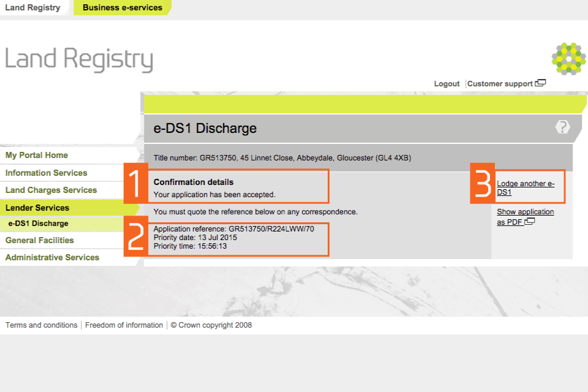Open General Facilities menu item
The height and width of the screenshot is (392, 588).
click(40, 241)
